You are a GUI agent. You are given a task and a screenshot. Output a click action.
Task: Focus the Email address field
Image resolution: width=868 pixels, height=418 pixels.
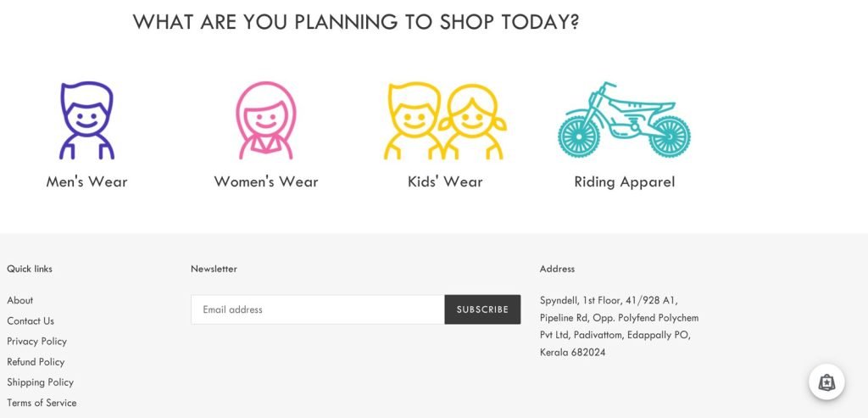[x=318, y=309]
